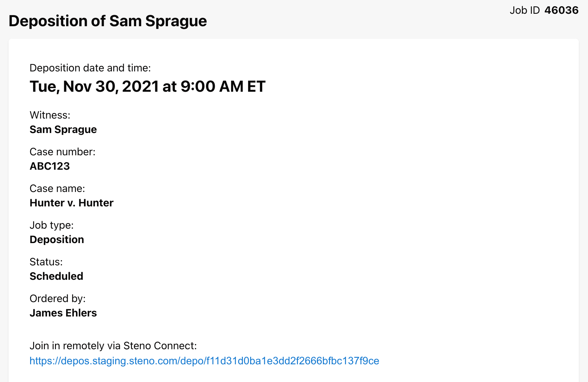This screenshot has height=382, width=588.
Task: Select job type value Deposition
Action: 57,239
